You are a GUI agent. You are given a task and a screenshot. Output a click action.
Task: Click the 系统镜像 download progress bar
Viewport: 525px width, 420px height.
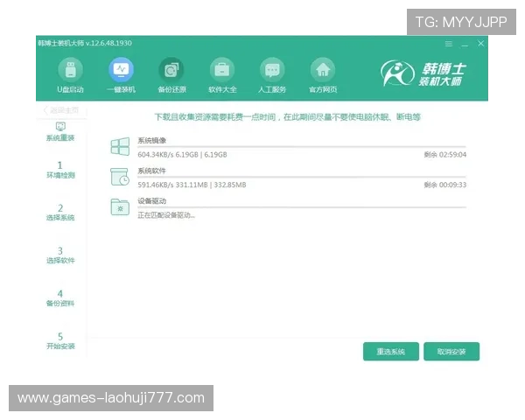point(302,147)
